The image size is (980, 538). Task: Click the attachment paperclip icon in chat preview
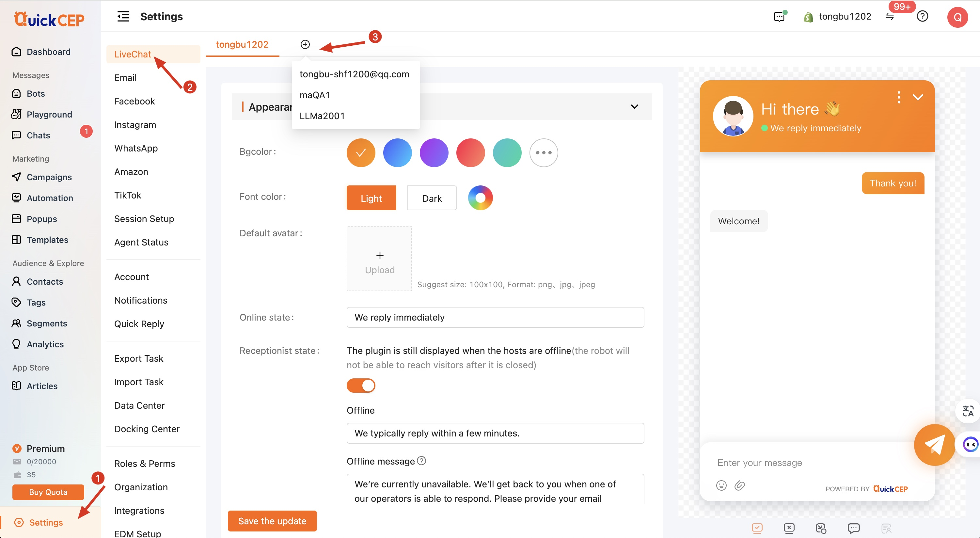(x=739, y=485)
